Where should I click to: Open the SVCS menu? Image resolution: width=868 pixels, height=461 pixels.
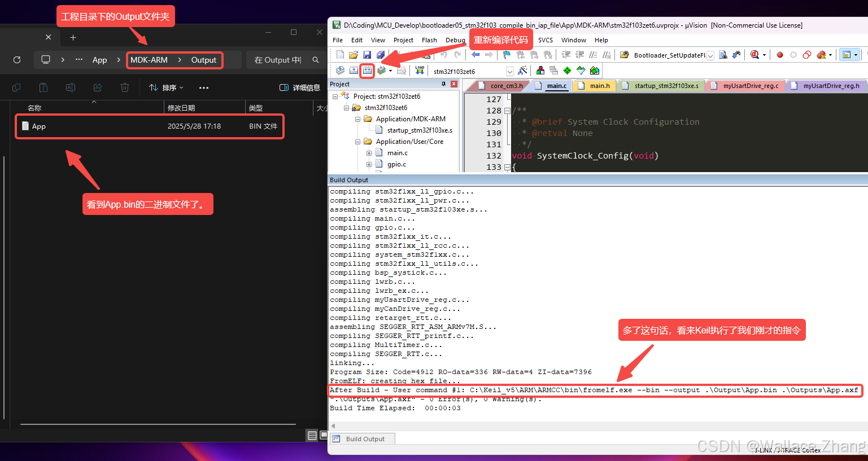click(546, 40)
